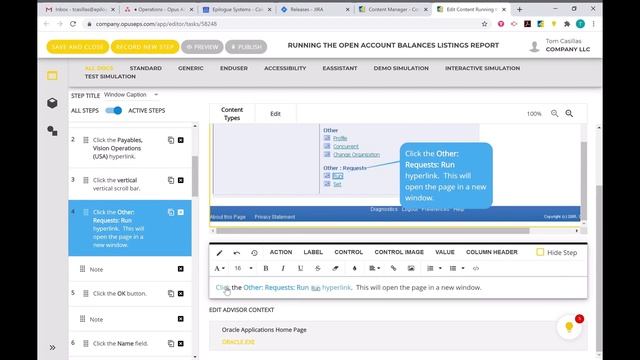
Task: Insert an image into step text
Action: tap(411, 268)
